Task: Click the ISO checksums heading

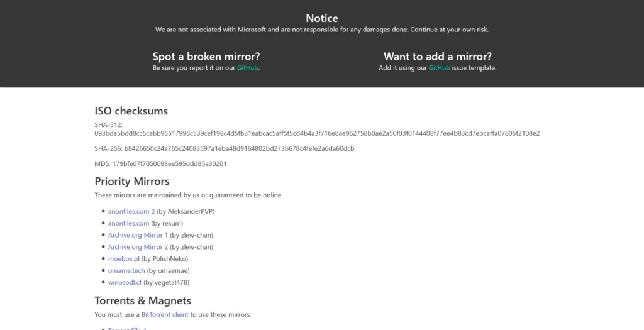Action: click(x=131, y=111)
